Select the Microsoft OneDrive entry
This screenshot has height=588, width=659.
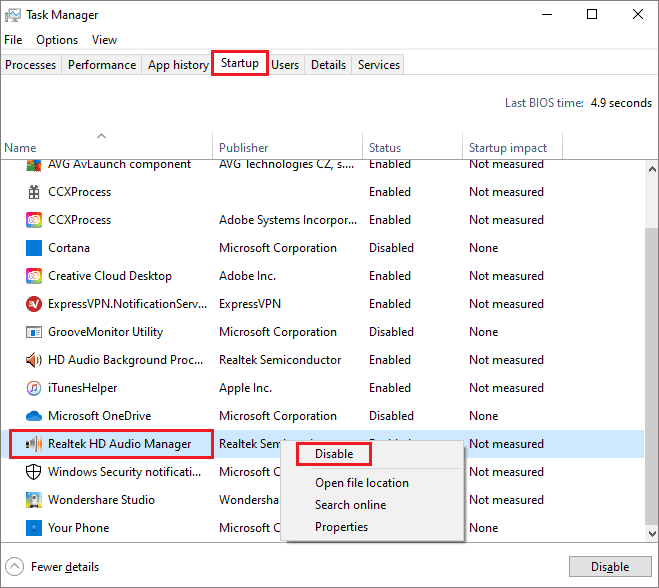(100, 416)
